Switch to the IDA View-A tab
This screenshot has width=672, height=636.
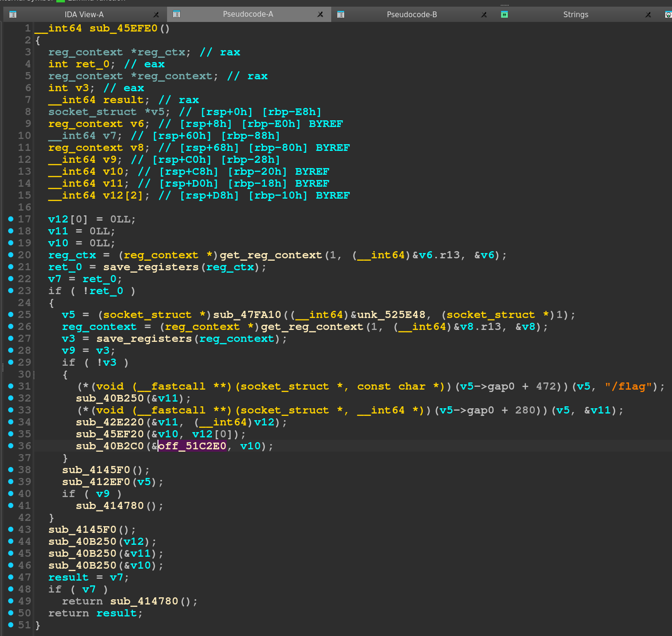pos(84,14)
